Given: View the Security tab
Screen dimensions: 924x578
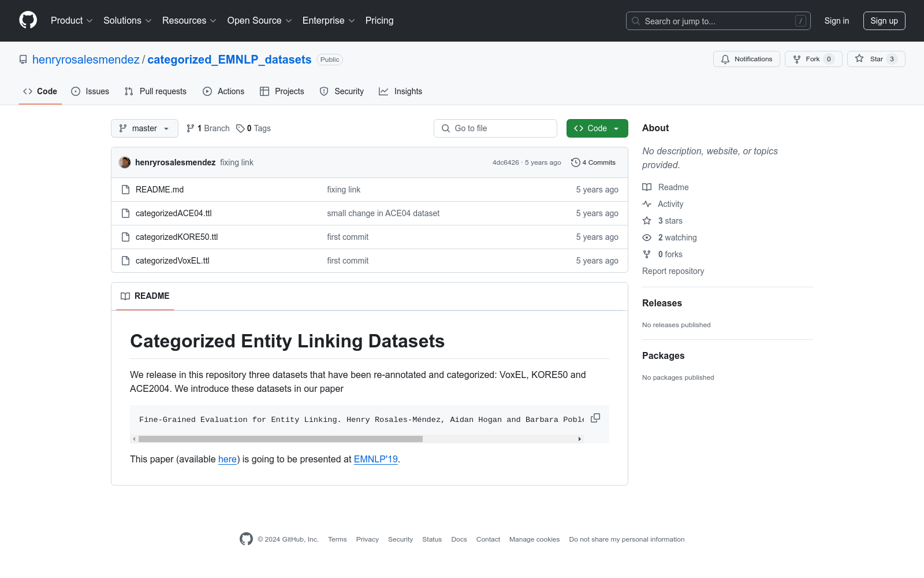Looking at the screenshot, I should (342, 91).
